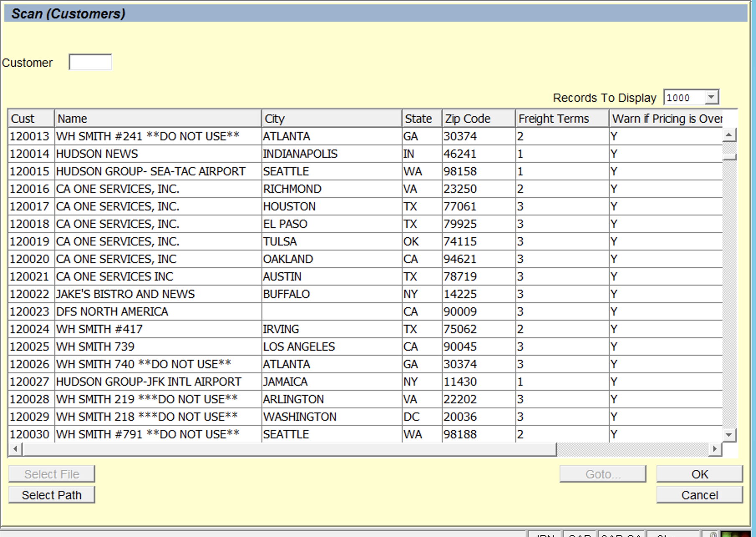756x537 pixels.
Task: Open the Records To Display dropdown
Action: click(711, 97)
